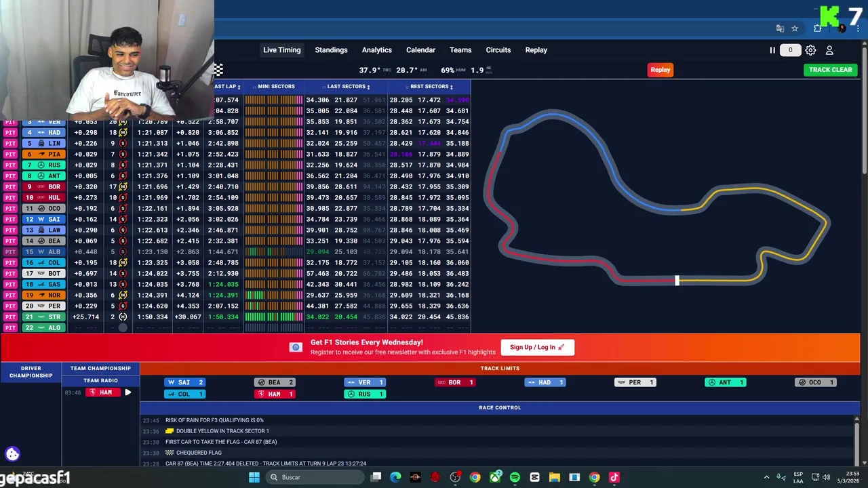Viewport: 868px width, 488px height.
Task: Click the PER track limits badge
Action: tap(635, 382)
